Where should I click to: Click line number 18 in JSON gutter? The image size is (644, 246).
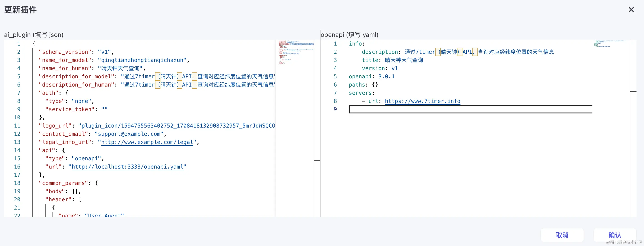pos(17,183)
